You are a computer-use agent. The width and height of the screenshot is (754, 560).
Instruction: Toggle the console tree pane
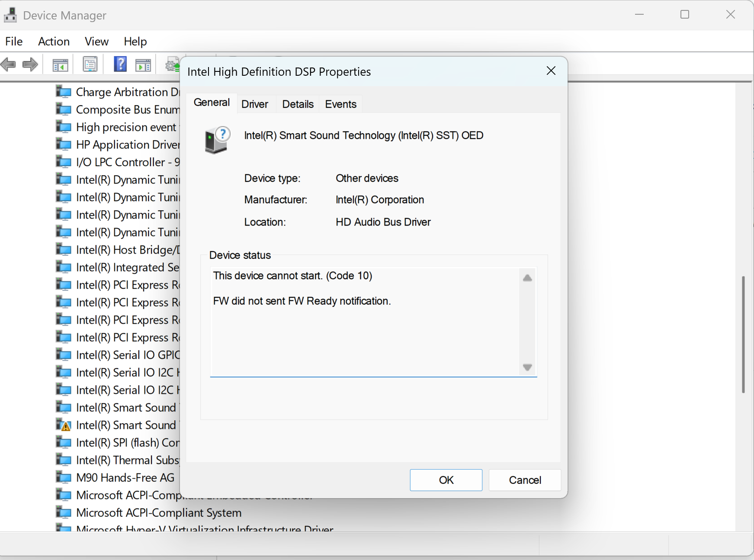[60, 64]
